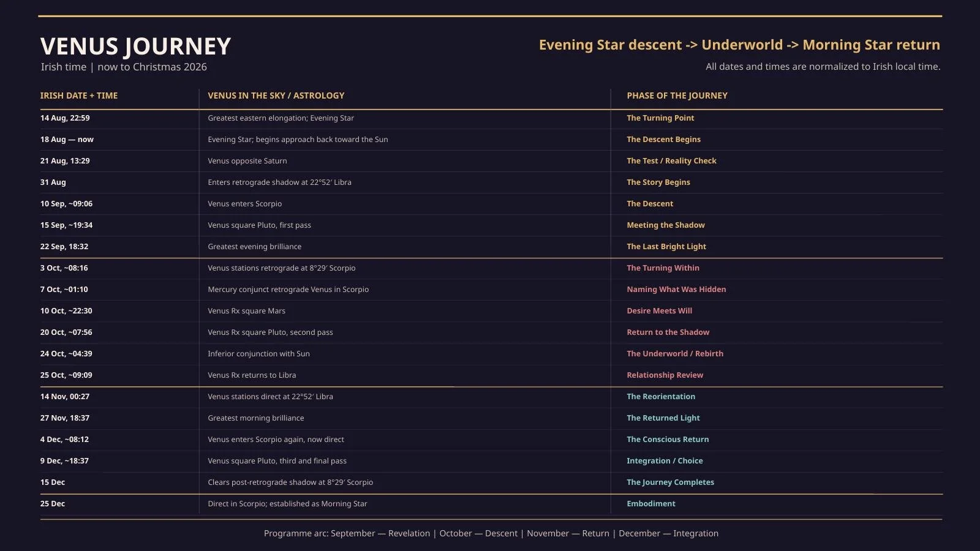The width and height of the screenshot is (980, 551).
Task: Select the 18 Aug — now date cell
Action: click(67, 140)
